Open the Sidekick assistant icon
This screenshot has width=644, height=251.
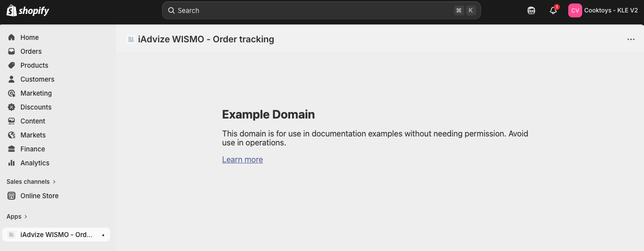(x=531, y=10)
